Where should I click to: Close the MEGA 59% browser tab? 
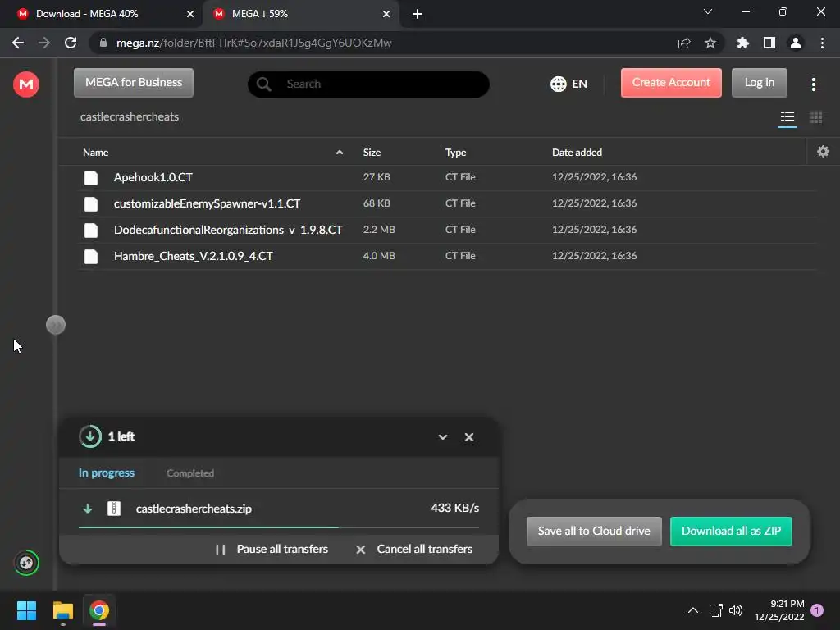click(386, 14)
